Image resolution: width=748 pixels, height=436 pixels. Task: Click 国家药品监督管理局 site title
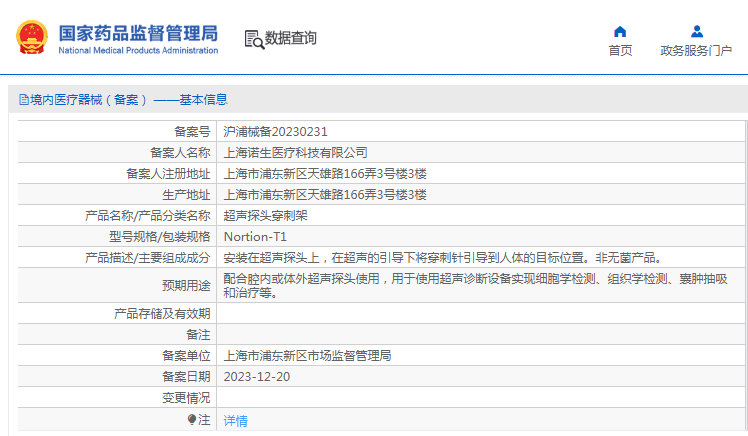[138, 33]
